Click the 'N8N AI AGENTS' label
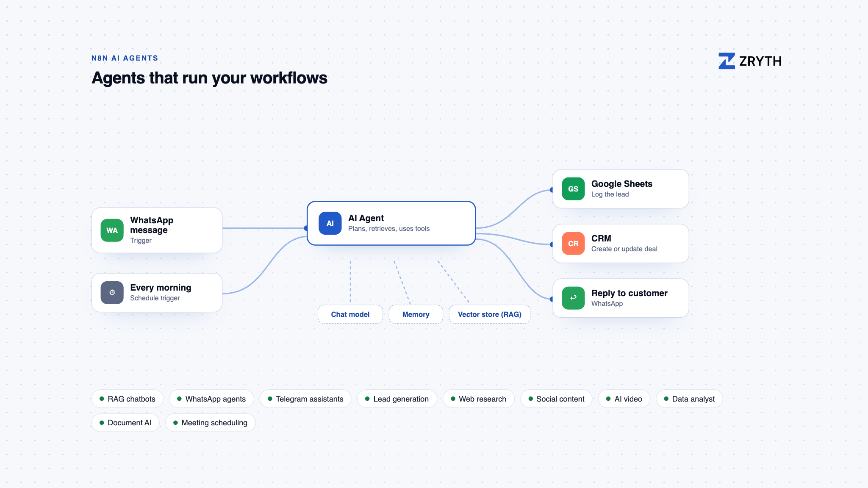The height and width of the screenshot is (488, 868). pos(125,58)
